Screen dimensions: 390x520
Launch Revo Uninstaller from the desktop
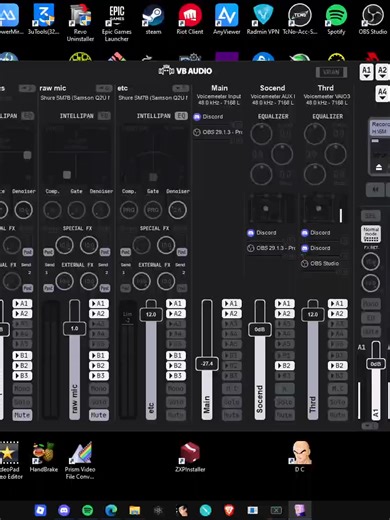(x=80, y=22)
